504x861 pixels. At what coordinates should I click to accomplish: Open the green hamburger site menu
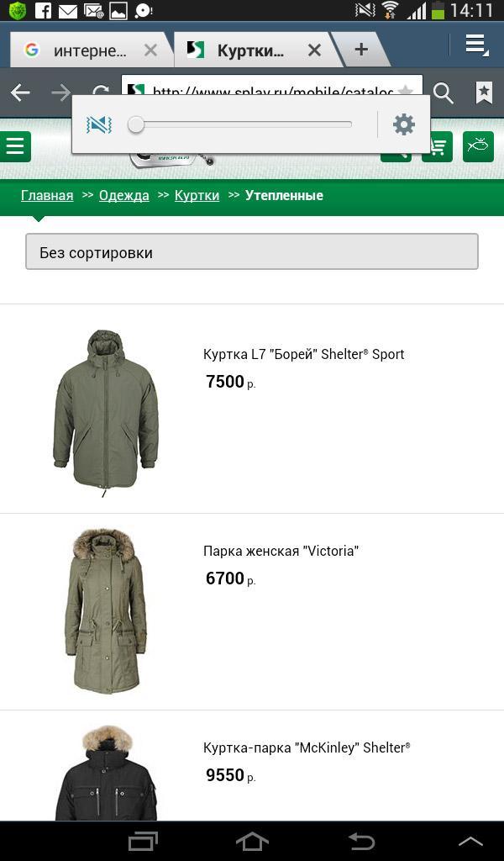[x=15, y=146]
